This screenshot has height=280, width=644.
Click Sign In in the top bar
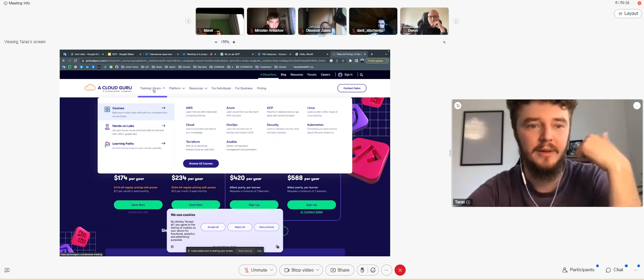tap(345, 75)
